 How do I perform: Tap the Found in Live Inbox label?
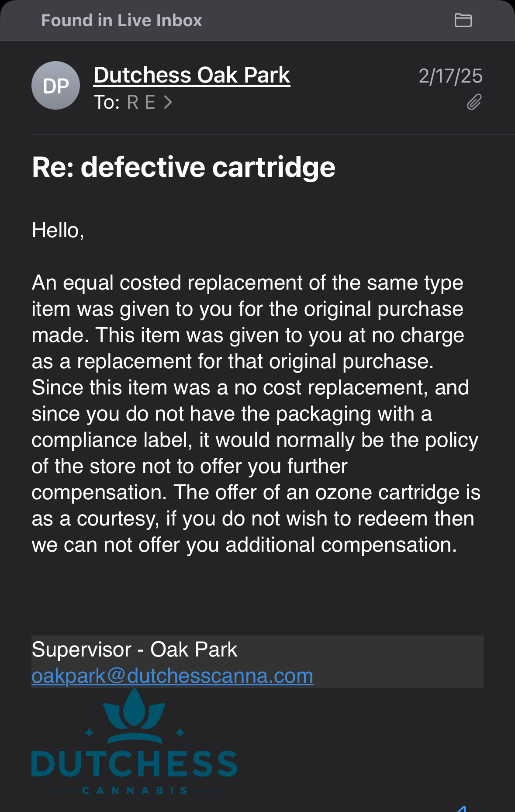pyautogui.click(x=121, y=21)
